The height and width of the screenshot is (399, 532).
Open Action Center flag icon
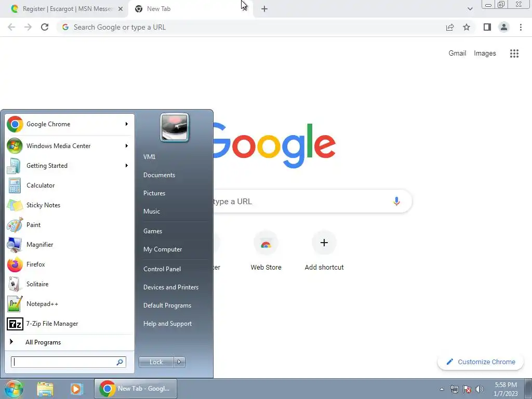coord(467,389)
